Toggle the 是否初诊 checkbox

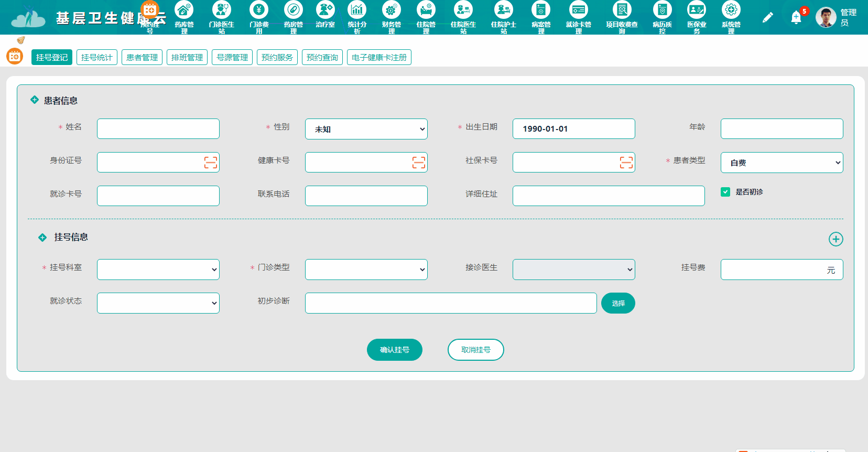pyautogui.click(x=725, y=192)
